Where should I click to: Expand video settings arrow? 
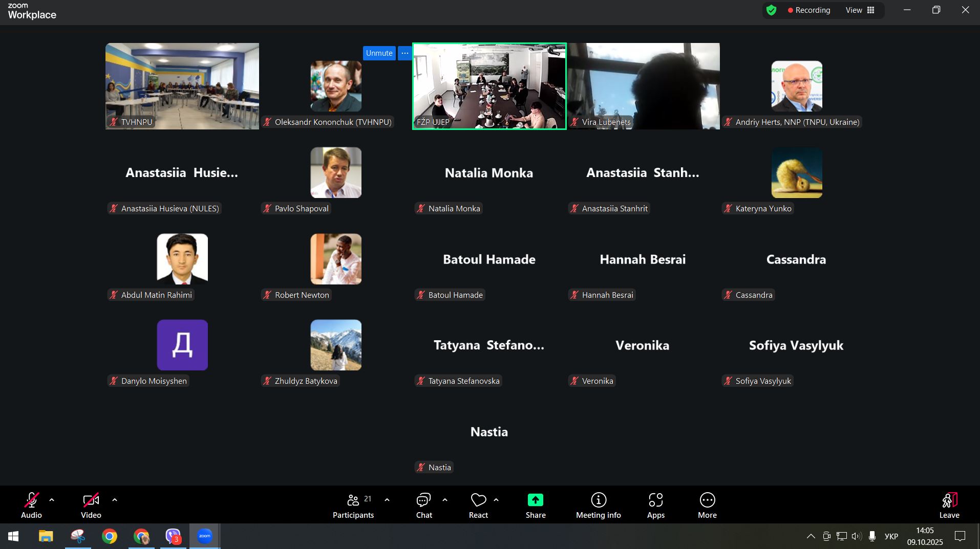115,500
